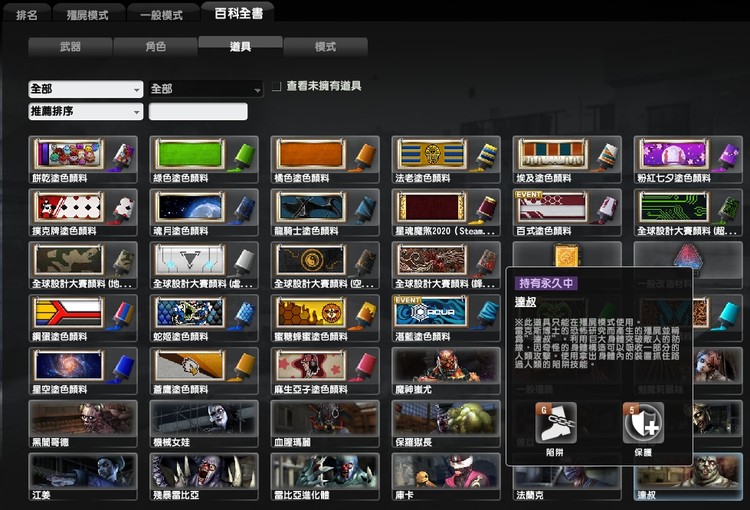
Task: Open the 模式 category tab
Action: coord(325,47)
